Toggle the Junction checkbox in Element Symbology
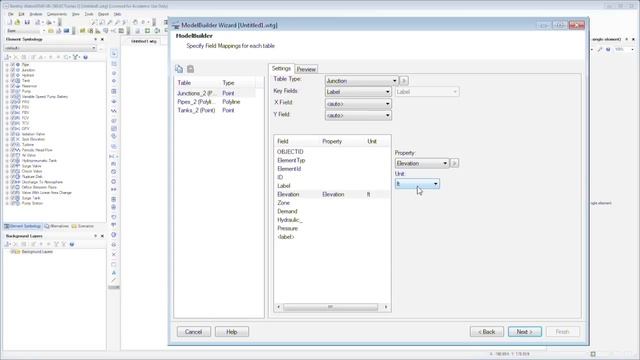This screenshot has width=640, height=360. click(12, 70)
